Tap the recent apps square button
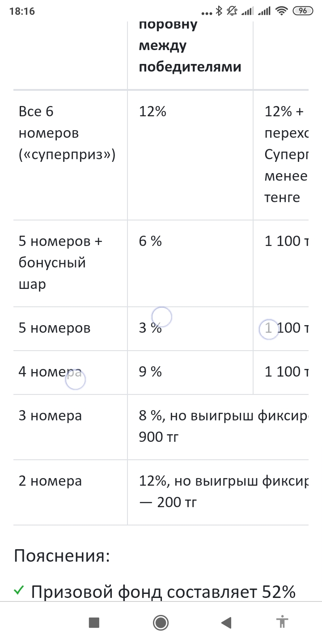Image resolution: width=322 pixels, height=644 pixels. pyautogui.click(x=94, y=623)
